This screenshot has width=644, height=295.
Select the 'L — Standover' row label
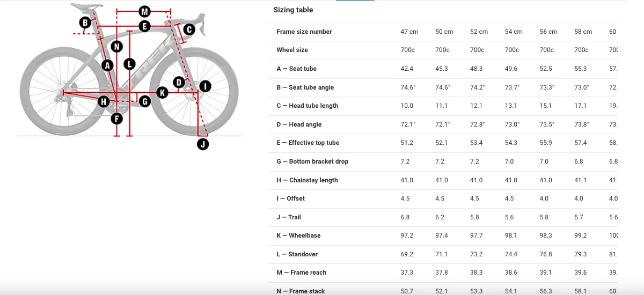[x=297, y=254]
